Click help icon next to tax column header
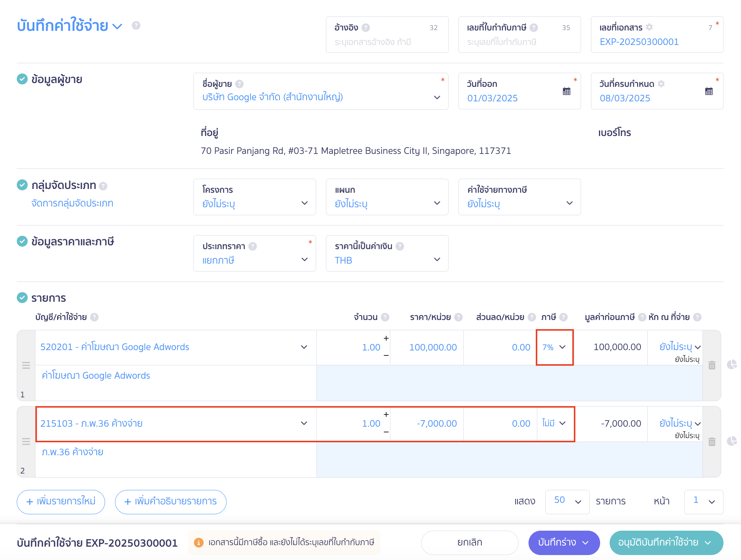The width and height of the screenshot is (741, 560). [564, 317]
